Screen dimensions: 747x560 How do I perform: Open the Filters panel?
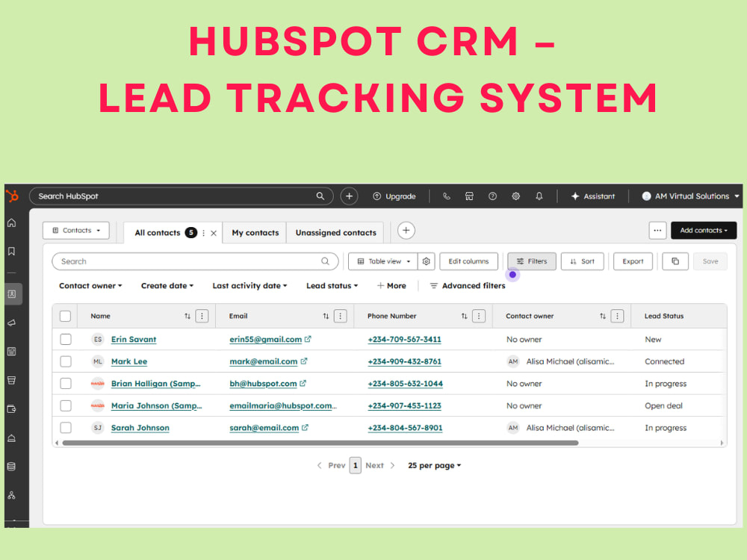point(532,261)
